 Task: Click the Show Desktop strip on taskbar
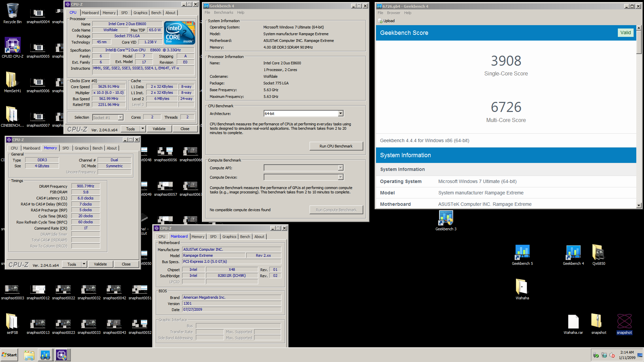pos(640,355)
